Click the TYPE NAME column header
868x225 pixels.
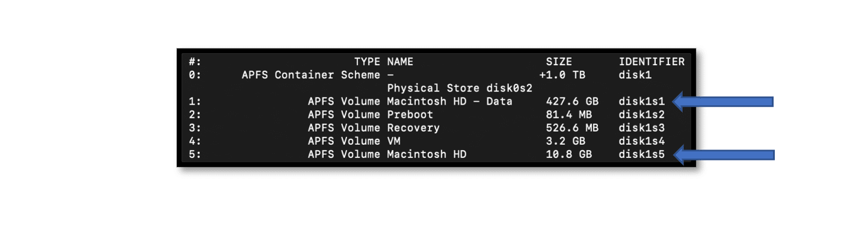coord(384,62)
